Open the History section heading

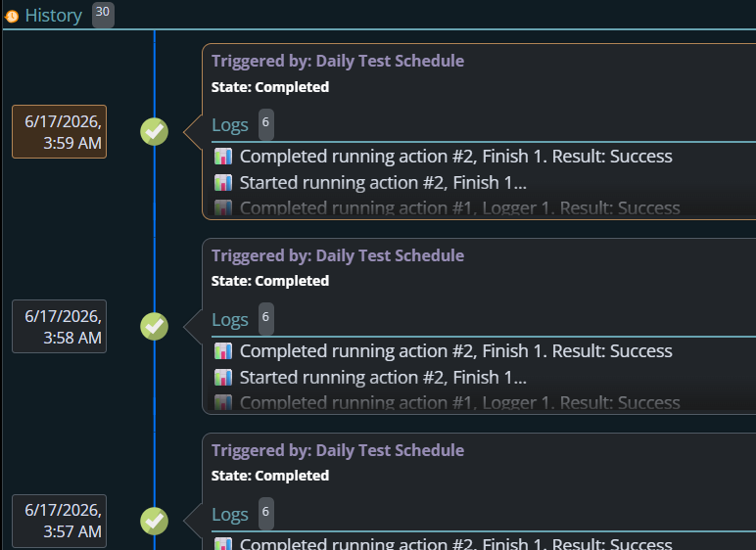[x=54, y=16]
